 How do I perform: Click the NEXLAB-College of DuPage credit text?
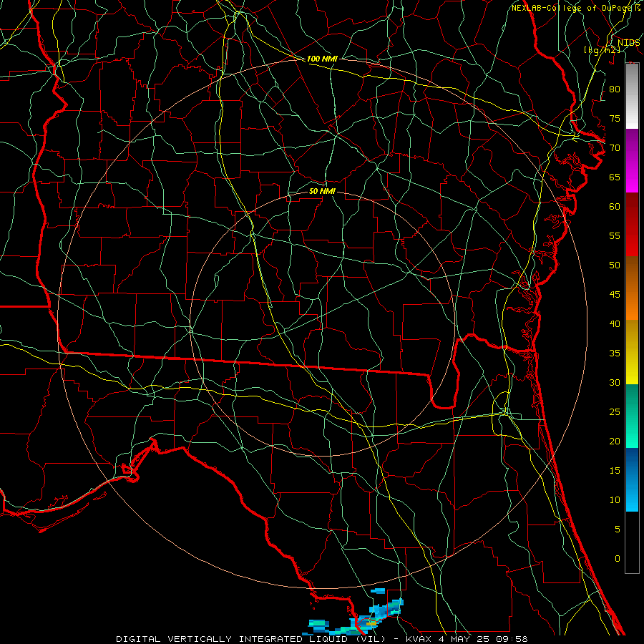point(575,8)
